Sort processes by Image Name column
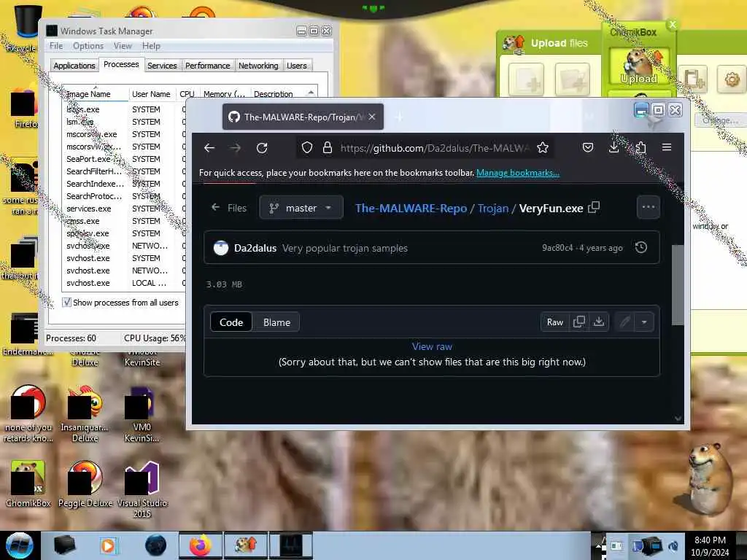The image size is (747, 560). click(96, 94)
